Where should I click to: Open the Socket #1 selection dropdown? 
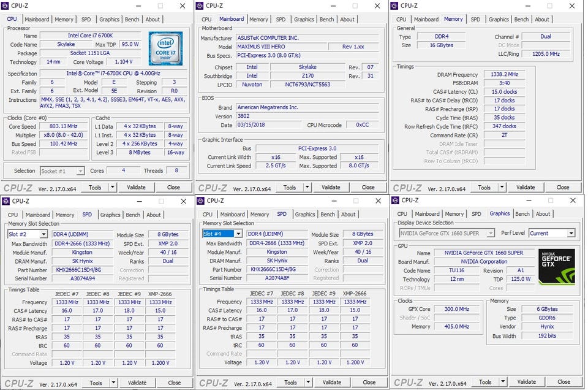point(80,171)
